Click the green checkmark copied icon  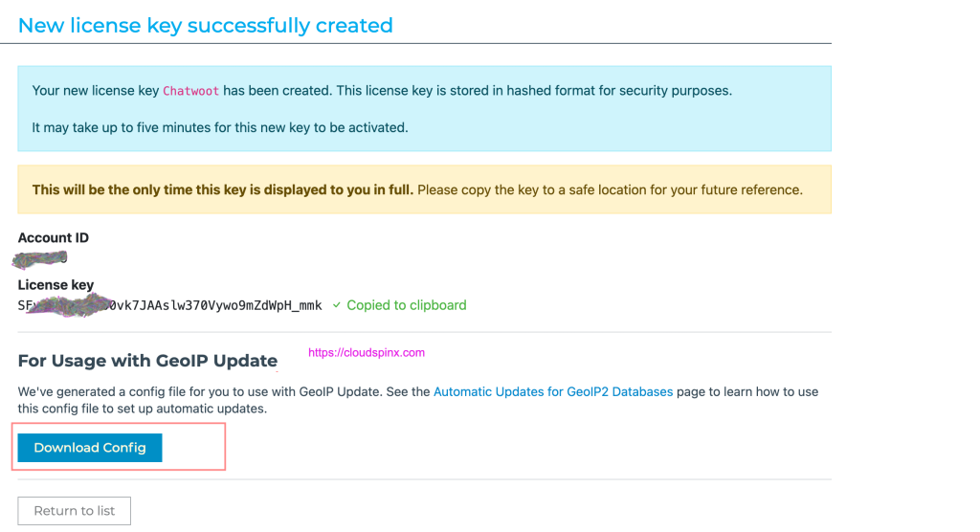[336, 305]
